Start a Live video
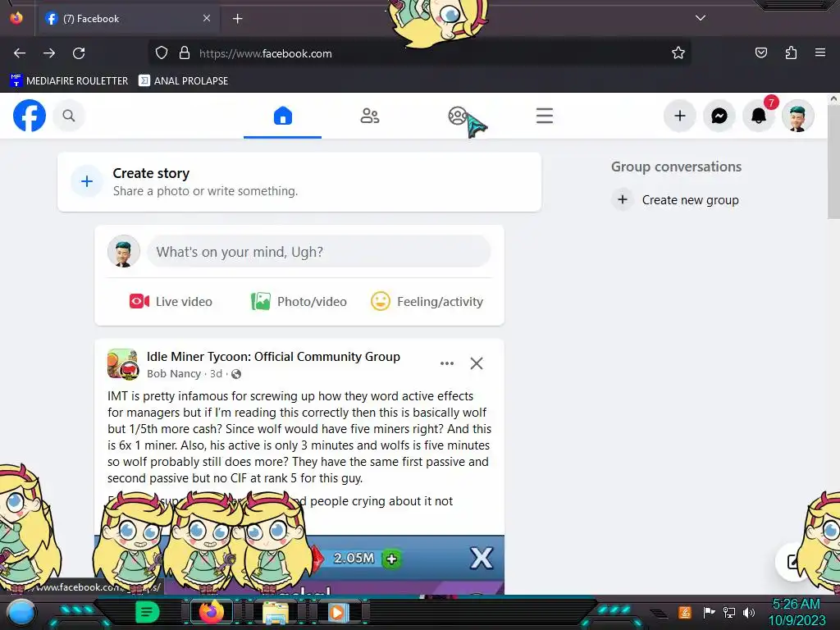840x630 pixels. pyautogui.click(x=171, y=302)
